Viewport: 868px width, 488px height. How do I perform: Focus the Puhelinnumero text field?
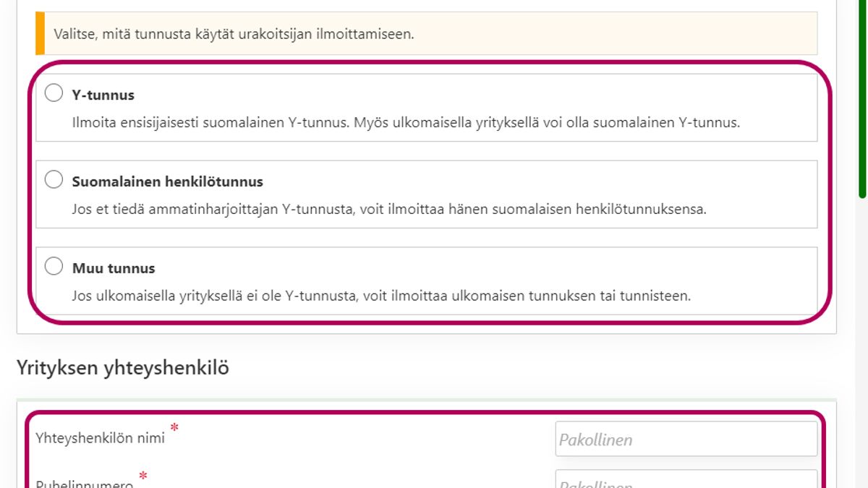(686, 481)
